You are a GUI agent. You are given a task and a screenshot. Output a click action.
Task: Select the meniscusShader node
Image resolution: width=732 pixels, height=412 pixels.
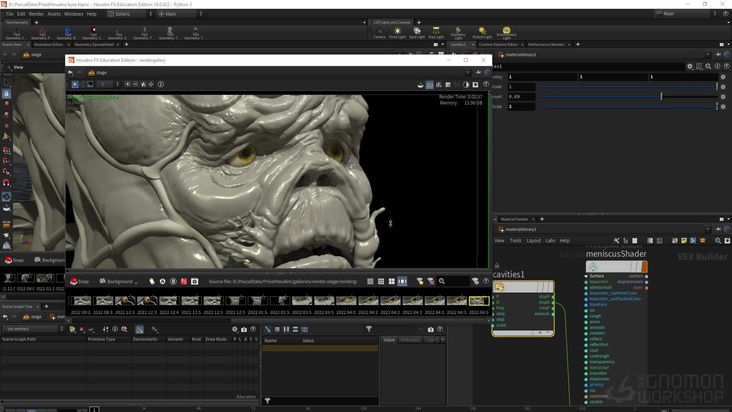click(616, 266)
